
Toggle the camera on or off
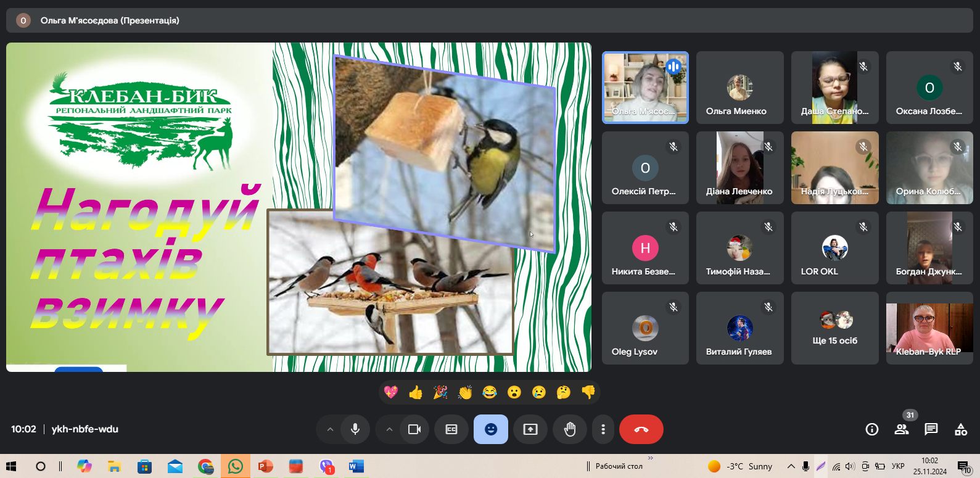point(414,429)
